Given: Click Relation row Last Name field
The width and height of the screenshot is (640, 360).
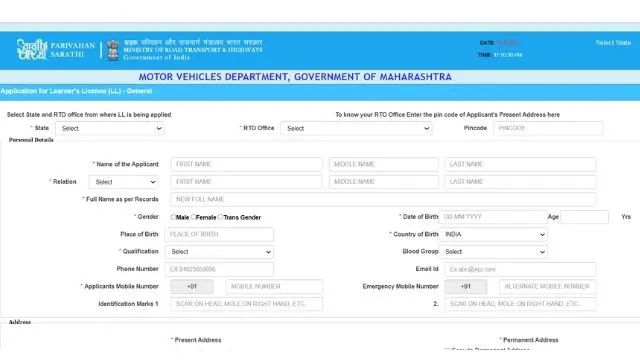Looking at the screenshot, I should [x=520, y=182].
